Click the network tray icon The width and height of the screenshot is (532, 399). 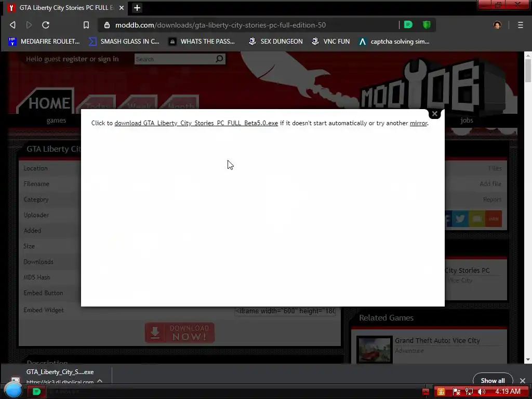click(469, 392)
